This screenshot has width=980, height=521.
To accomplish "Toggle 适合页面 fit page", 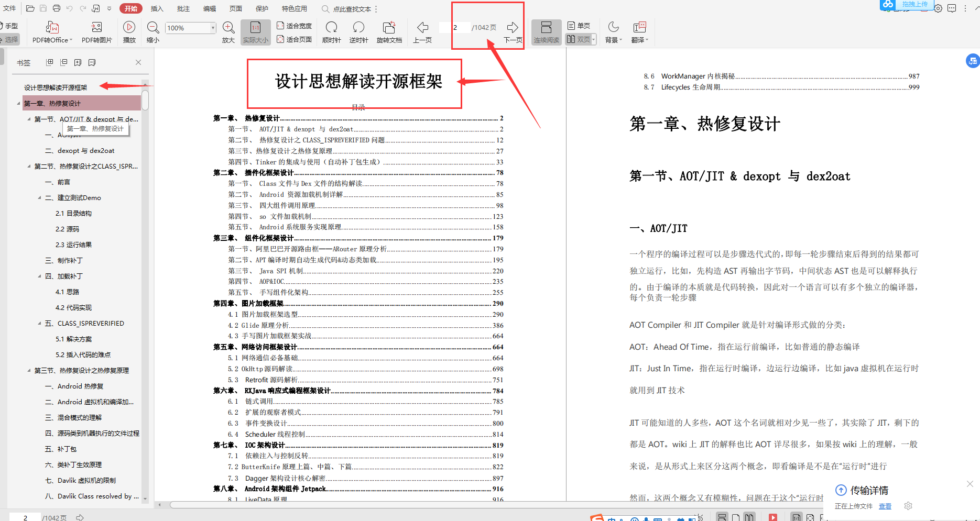I will point(294,39).
